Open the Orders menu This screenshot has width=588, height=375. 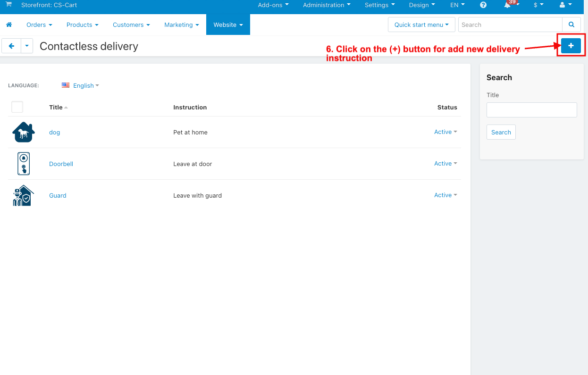click(39, 25)
